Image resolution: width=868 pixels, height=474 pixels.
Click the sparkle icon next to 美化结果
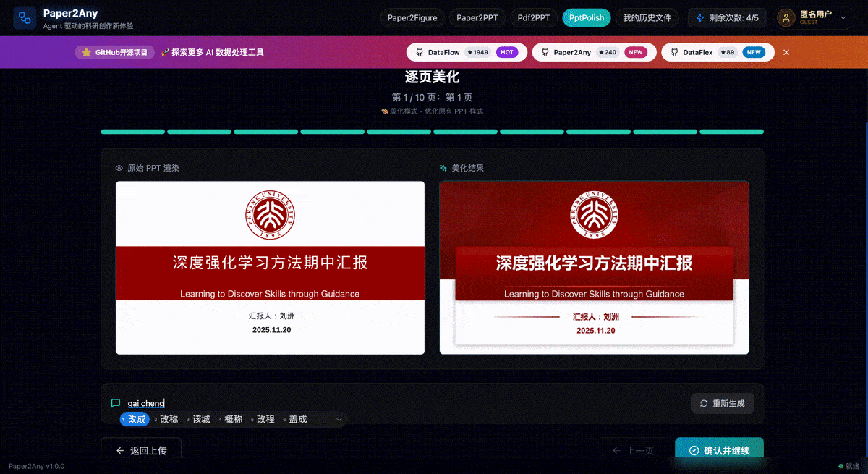[x=443, y=168]
